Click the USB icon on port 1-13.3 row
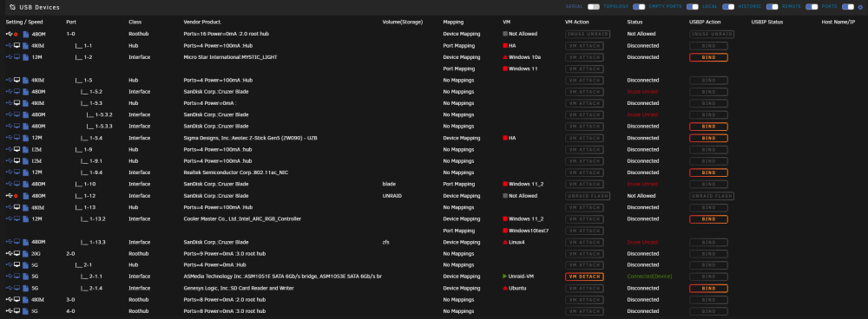The height and width of the screenshot is (319, 868). pos(9,242)
